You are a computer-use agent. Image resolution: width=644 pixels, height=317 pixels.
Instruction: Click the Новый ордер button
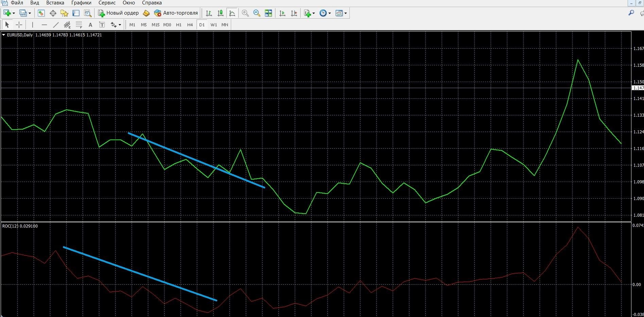point(118,13)
